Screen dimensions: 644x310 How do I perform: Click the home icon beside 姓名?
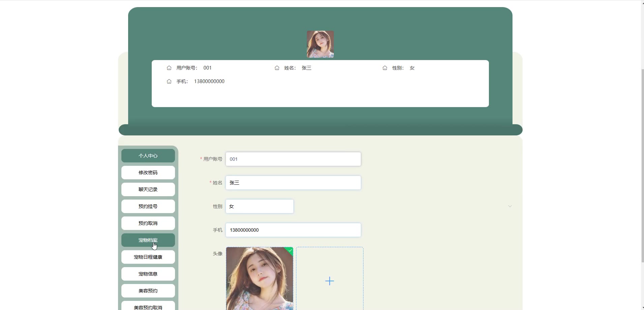point(277,68)
